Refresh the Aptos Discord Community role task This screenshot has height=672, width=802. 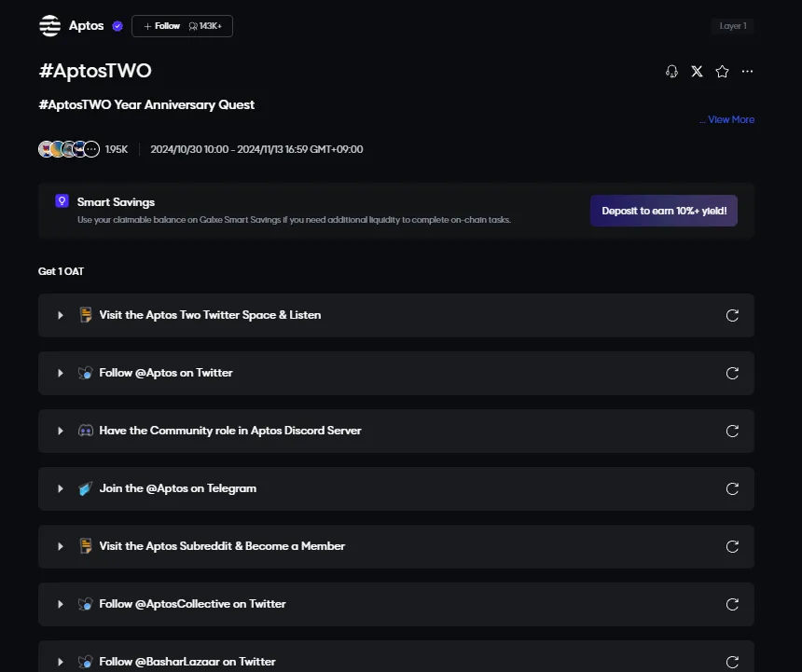pos(732,431)
